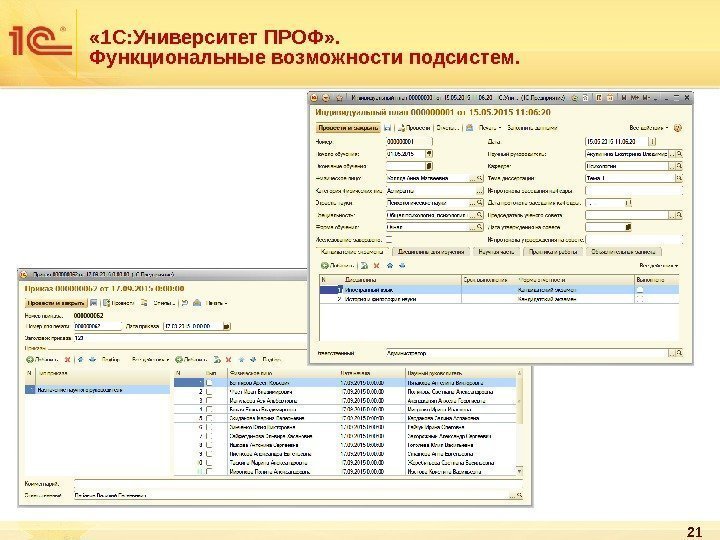Open the calendar for Дата утверждения на совете
This screenshot has width=720, height=540.
tap(628, 227)
